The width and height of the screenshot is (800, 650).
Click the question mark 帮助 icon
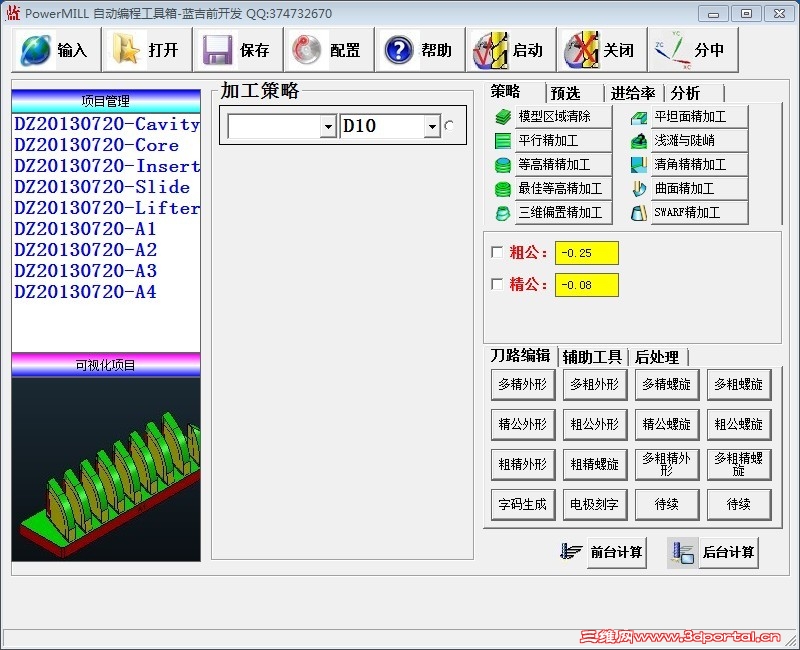(x=398, y=50)
